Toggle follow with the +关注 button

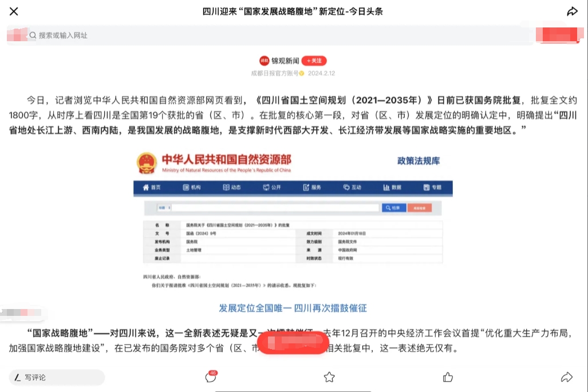(314, 61)
